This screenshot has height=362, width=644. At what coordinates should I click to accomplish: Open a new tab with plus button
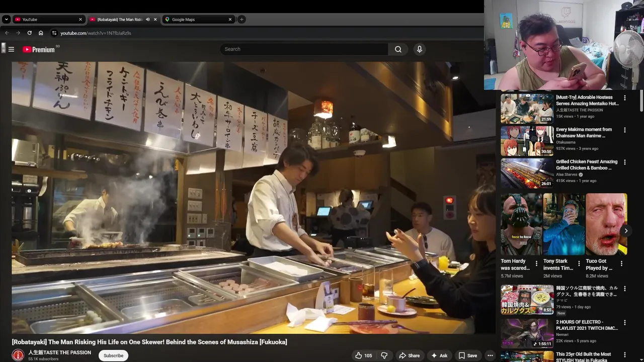(242, 19)
